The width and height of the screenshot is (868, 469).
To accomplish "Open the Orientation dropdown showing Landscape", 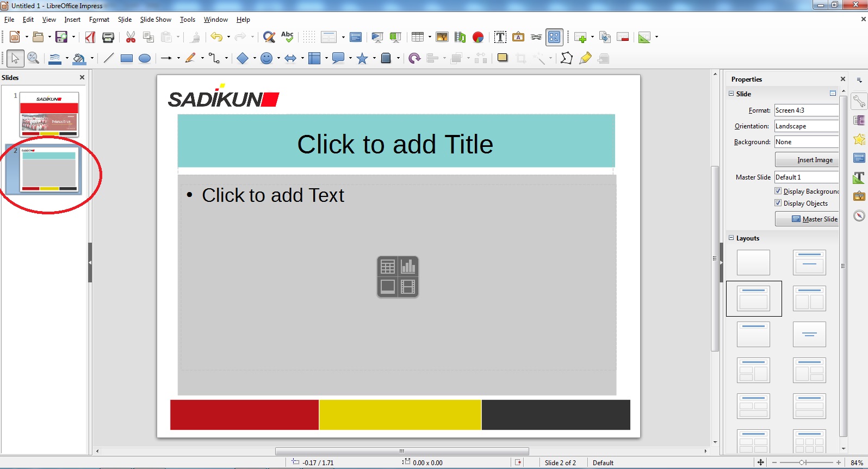I will tap(806, 126).
